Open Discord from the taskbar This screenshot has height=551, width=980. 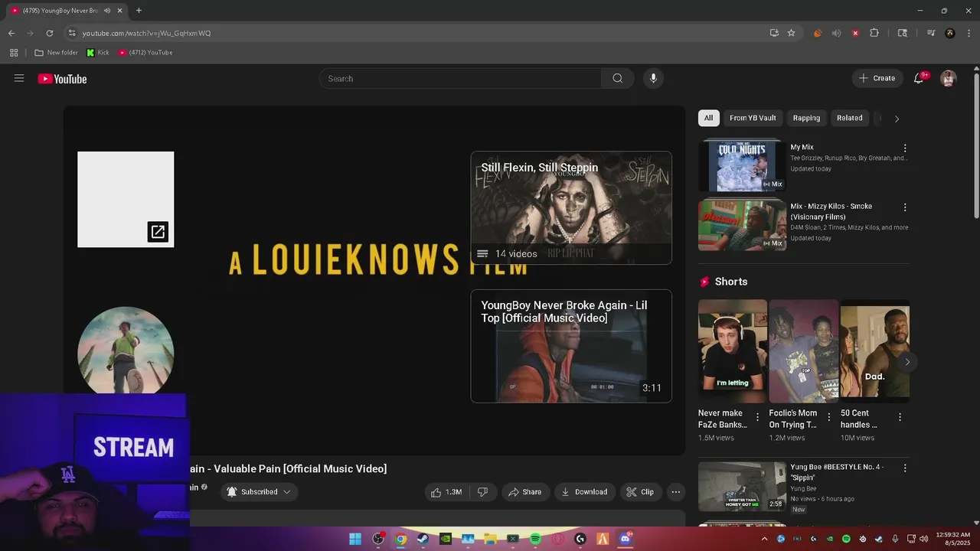(625, 539)
